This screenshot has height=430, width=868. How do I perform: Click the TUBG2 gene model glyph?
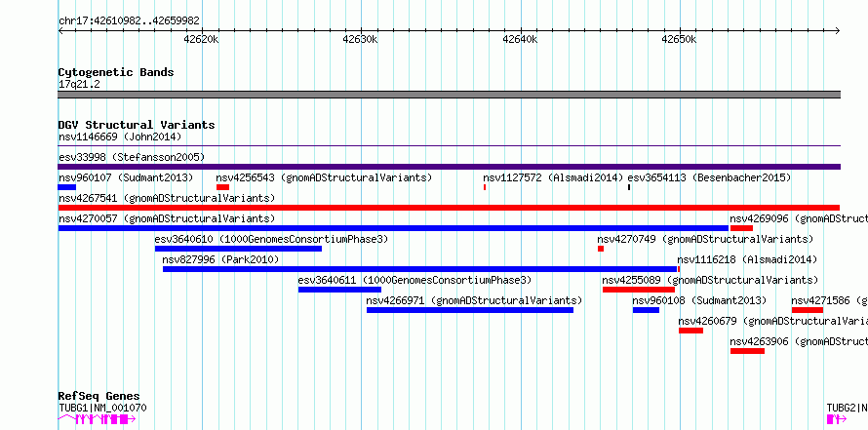click(x=837, y=419)
